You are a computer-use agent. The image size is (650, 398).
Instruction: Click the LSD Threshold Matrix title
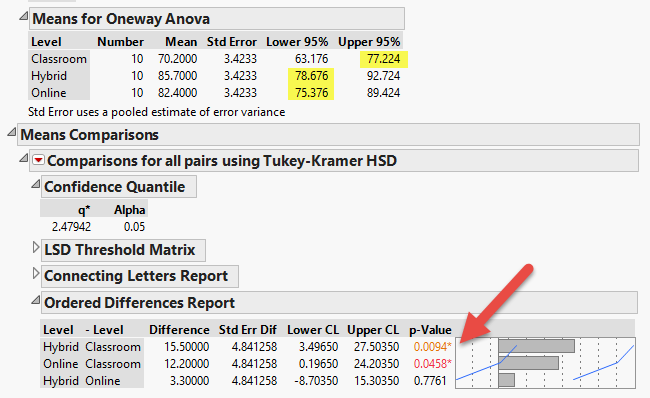119,250
